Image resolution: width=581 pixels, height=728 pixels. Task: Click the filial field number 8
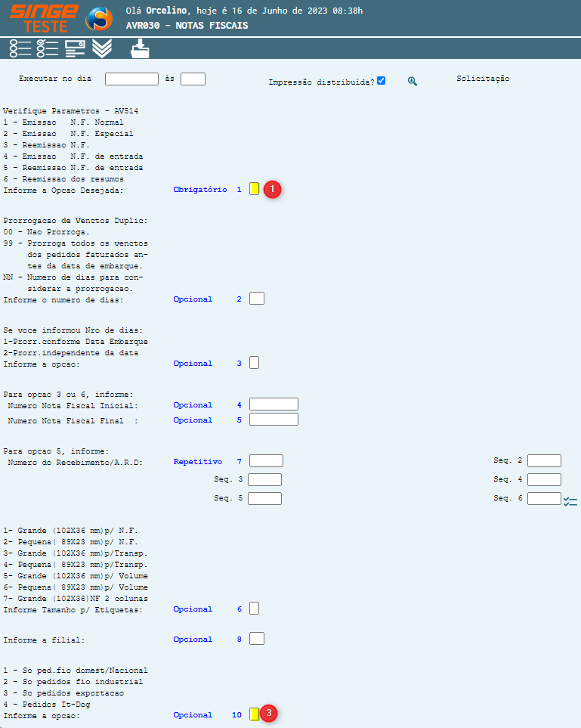(x=257, y=638)
